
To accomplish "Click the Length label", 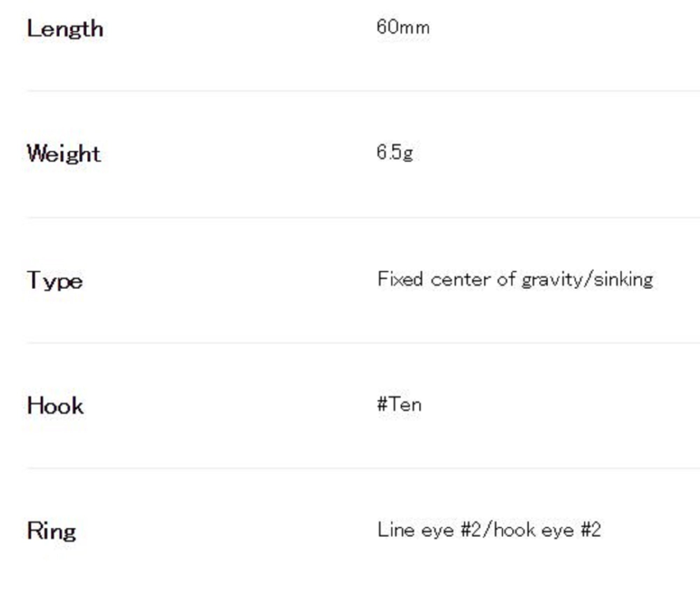I will pyautogui.click(x=65, y=29).
